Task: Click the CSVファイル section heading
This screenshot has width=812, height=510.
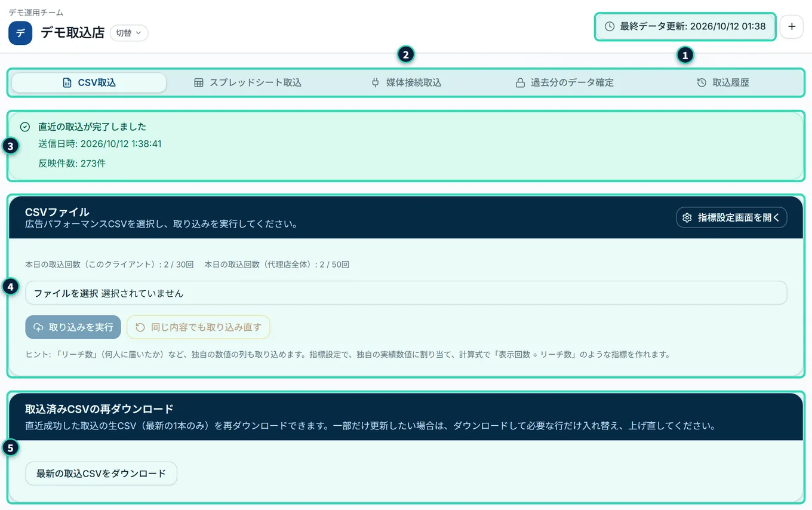Action: (57, 211)
